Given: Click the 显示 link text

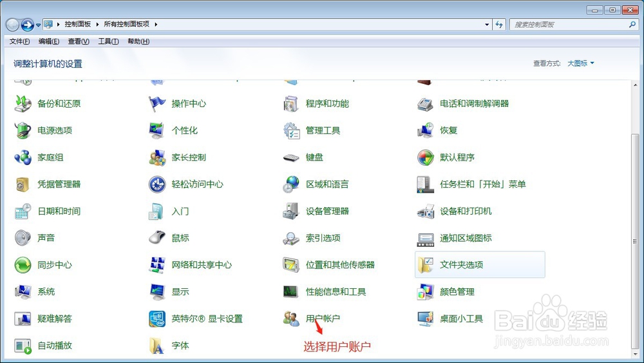Looking at the screenshot, I should coord(180,292).
